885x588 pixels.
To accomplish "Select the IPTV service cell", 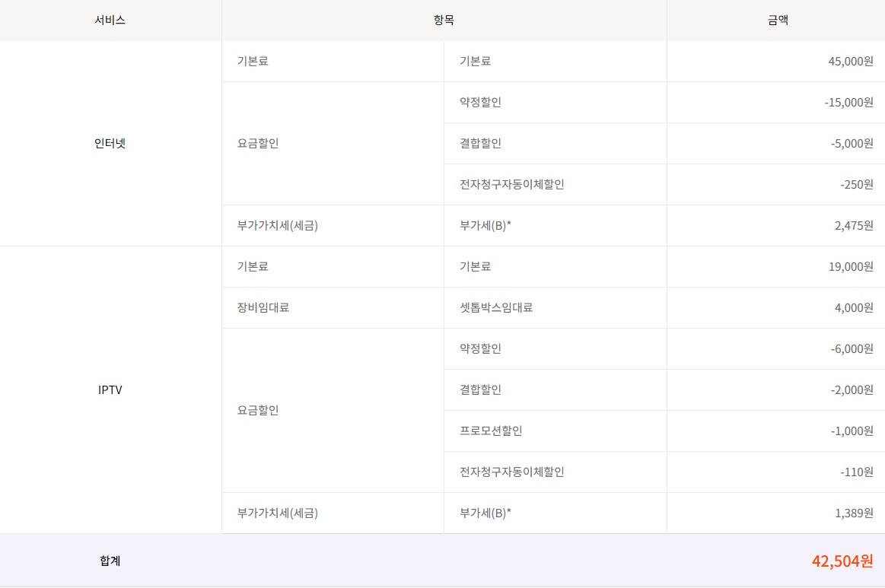I will point(110,389).
